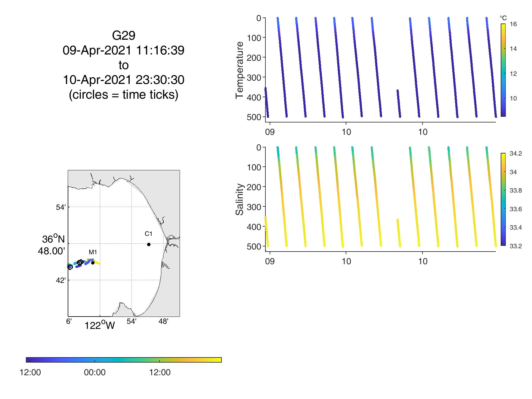The width and height of the screenshot is (532, 399).
Task: Click the 00:00 label on time colorbar
Action: pyautogui.click(x=95, y=373)
